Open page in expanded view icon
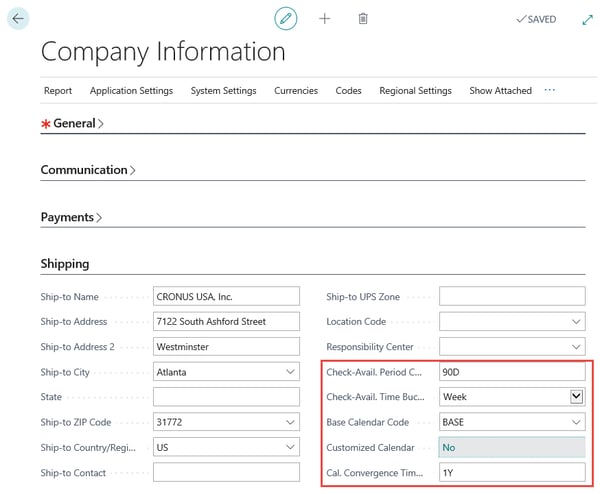 coord(587,20)
